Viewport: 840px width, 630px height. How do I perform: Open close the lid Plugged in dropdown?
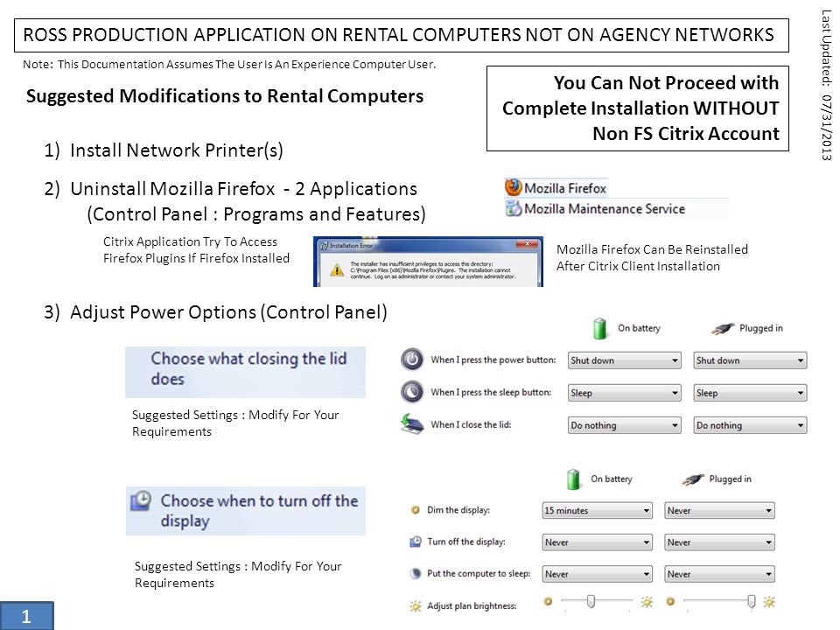750,425
